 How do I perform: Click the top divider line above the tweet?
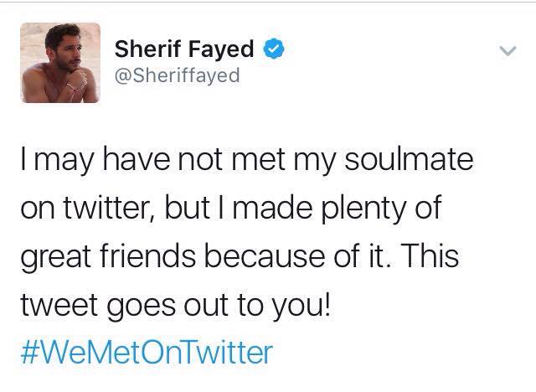click(268, 2)
